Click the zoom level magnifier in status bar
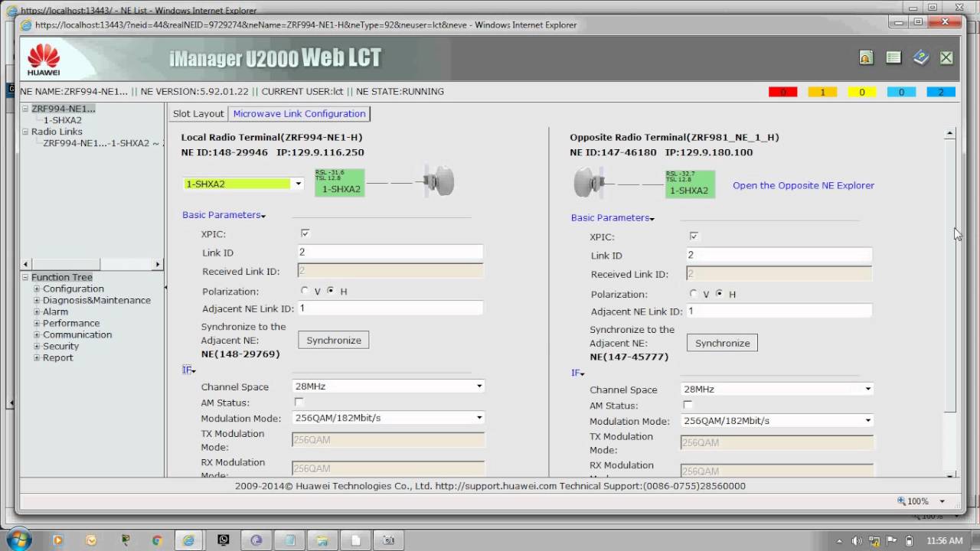Screen dimensions: 980x551 point(902,501)
